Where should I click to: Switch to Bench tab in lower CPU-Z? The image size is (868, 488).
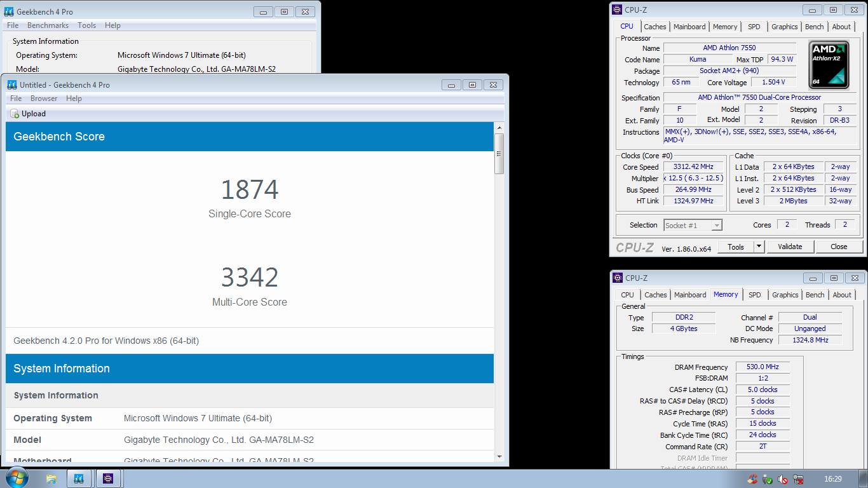pos(815,295)
